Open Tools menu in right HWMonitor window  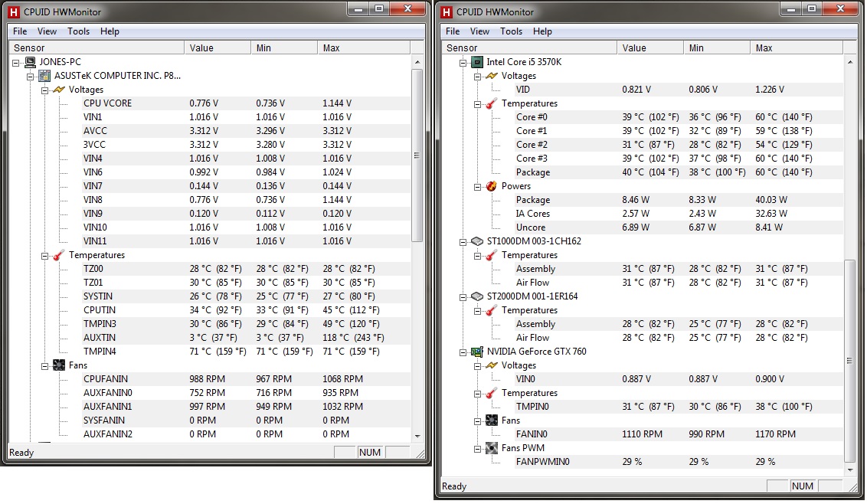point(512,31)
